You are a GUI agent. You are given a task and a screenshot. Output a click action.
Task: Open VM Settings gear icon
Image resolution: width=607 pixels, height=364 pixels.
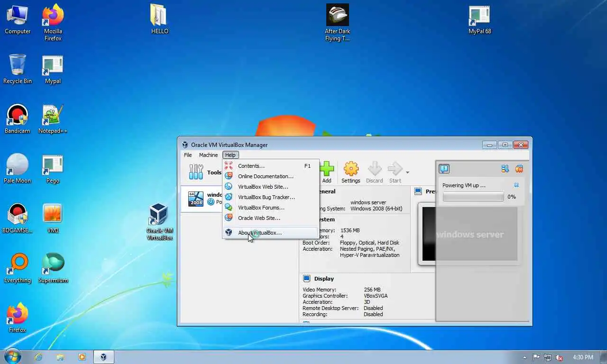point(351,169)
